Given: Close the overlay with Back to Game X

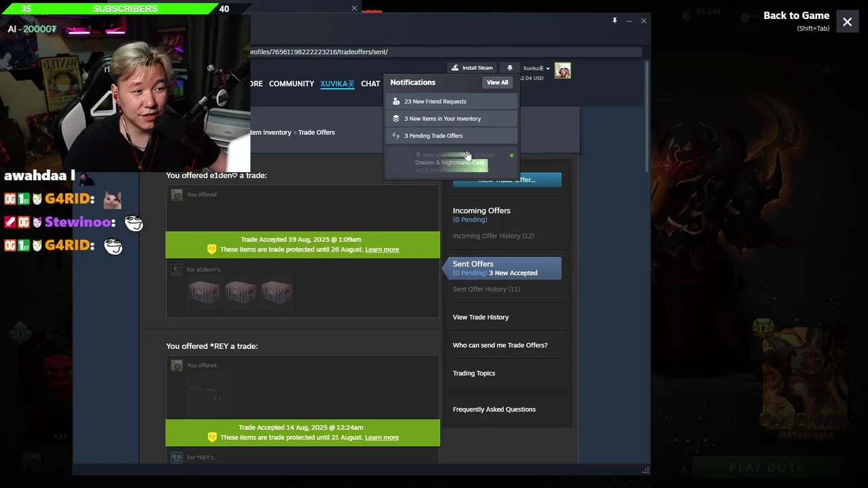Looking at the screenshot, I should pyautogui.click(x=847, y=22).
